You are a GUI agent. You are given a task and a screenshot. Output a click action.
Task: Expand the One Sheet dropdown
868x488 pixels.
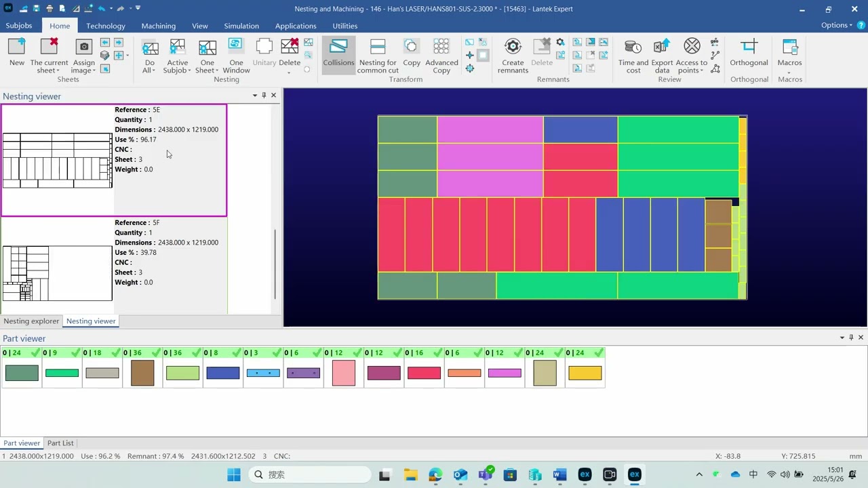coord(217,71)
